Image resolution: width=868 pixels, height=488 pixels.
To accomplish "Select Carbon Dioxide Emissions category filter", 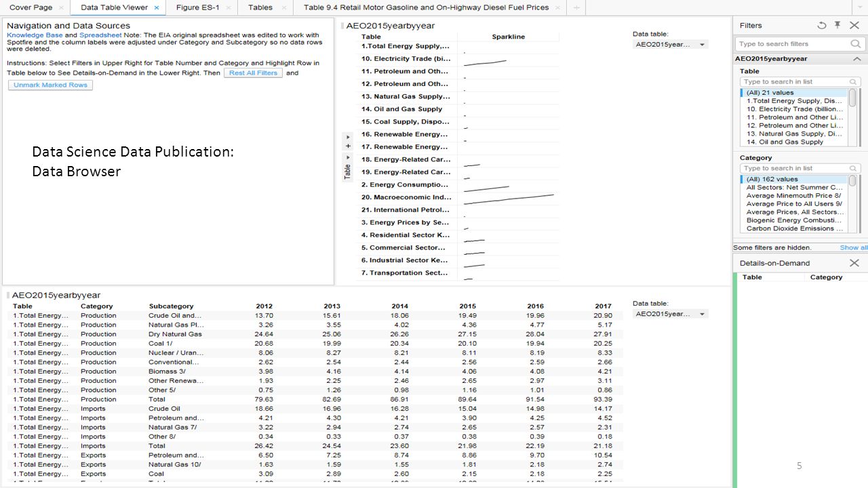I will point(794,228).
